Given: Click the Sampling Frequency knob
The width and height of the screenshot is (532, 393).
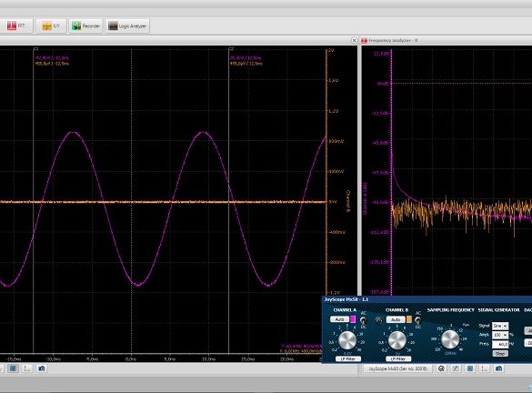Looking at the screenshot, I should pyautogui.click(x=450, y=339).
